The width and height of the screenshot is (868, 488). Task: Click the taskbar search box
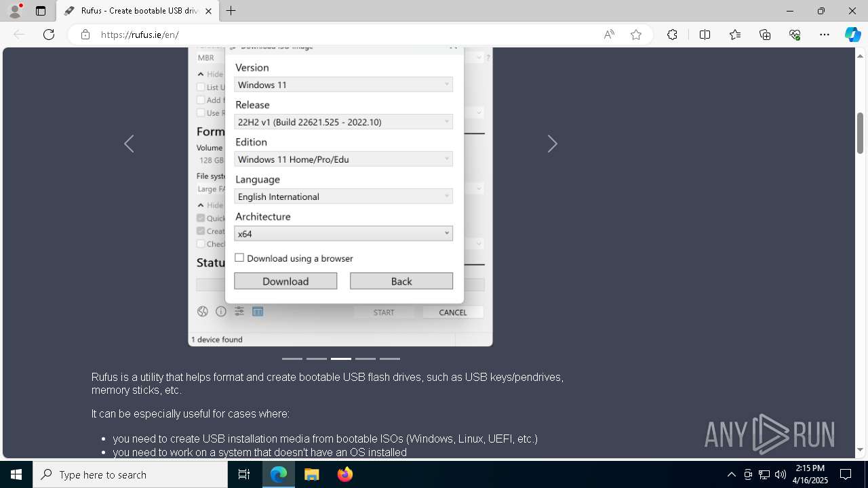click(130, 474)
